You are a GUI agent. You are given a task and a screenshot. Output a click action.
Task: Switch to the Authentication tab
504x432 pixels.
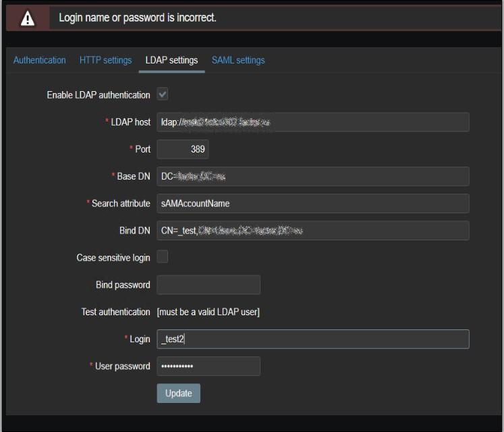pyautogui.click(x=40, y=60)
